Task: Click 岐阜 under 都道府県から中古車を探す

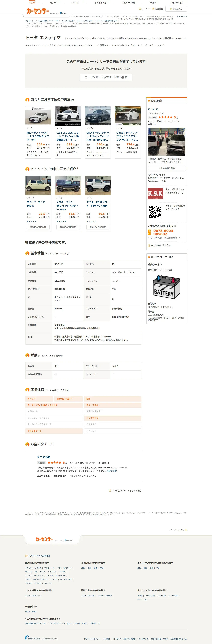Action: [x=83, y=568]
